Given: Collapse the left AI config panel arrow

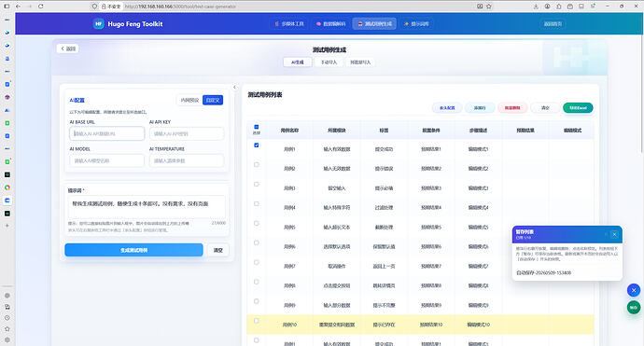Looking at the screenshot, I should point(234,87).
